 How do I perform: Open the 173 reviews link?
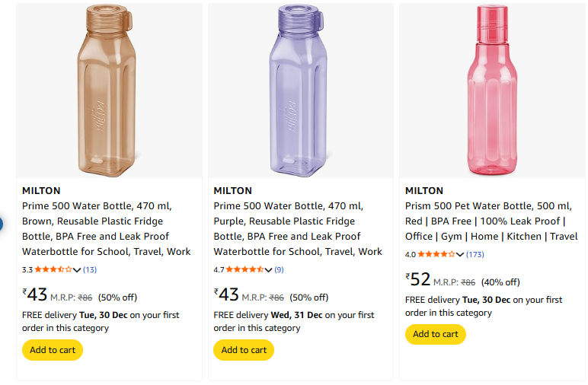475,254
